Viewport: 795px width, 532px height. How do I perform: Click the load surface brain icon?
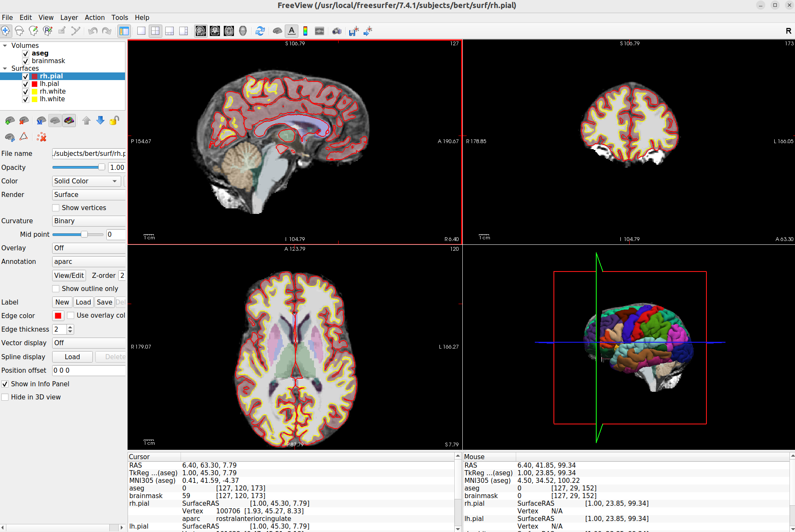click(x=9, y=121)
